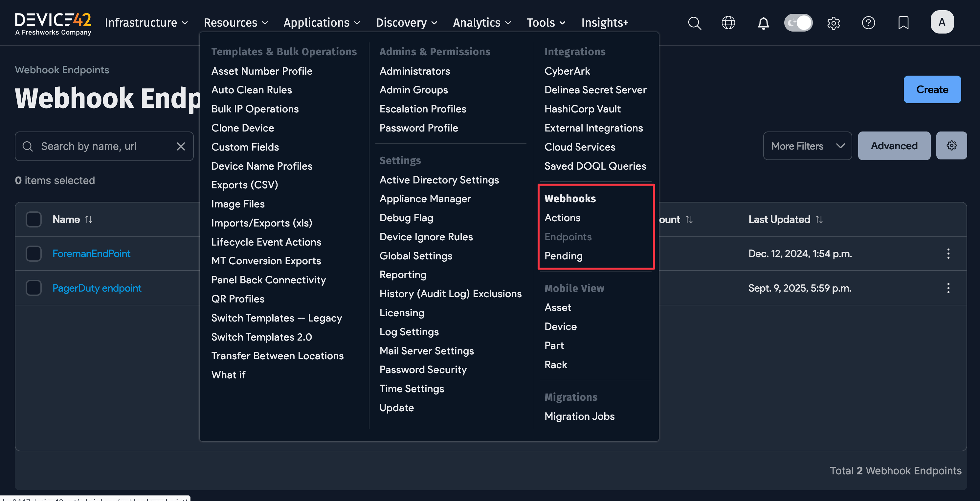Open What if menu item

tap(228, 375)
